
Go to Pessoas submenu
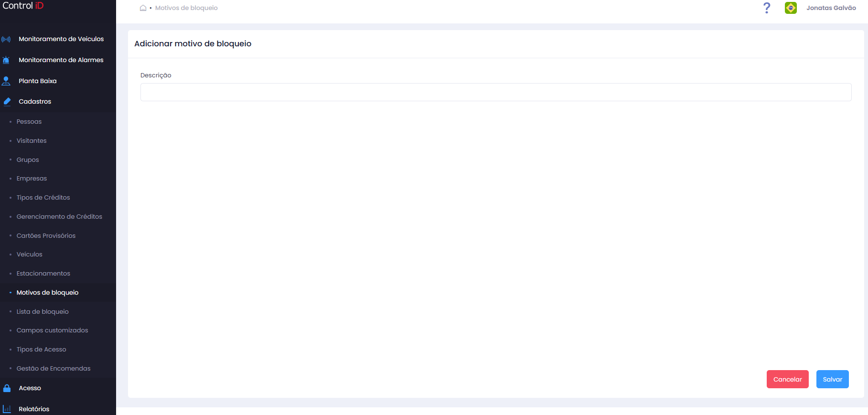click(x=29, y=122)
